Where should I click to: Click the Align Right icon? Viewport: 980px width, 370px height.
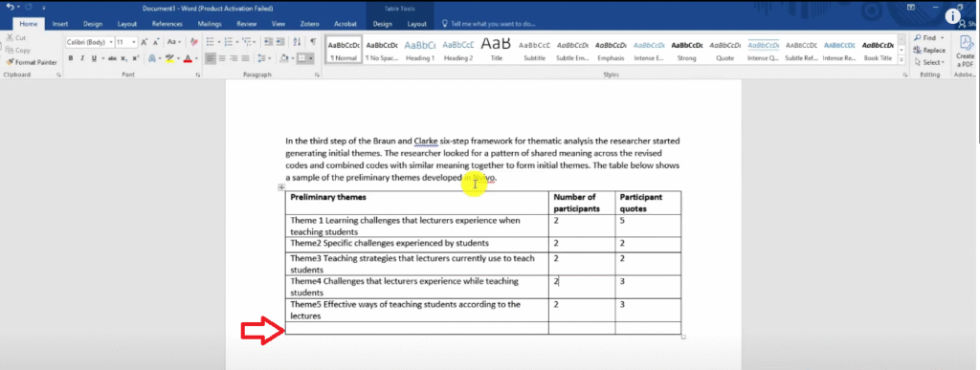(234, 58)
